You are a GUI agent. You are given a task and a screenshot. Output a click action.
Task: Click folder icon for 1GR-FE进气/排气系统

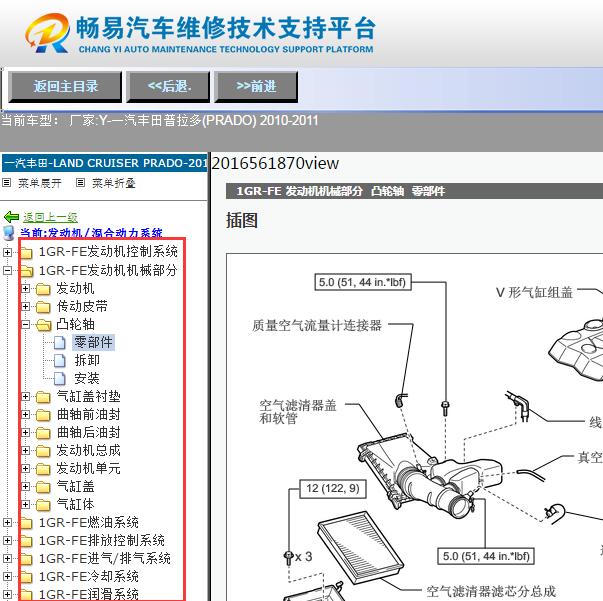point(26,559)
